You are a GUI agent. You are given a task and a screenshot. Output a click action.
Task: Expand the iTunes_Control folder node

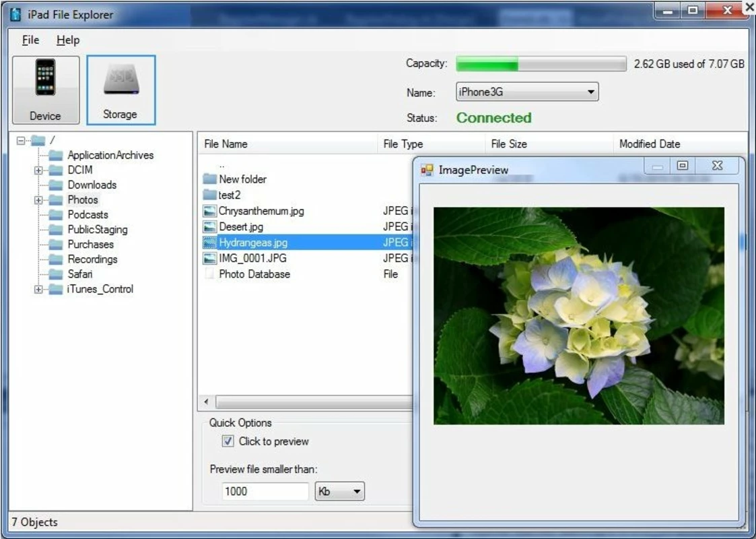(38, 290)
